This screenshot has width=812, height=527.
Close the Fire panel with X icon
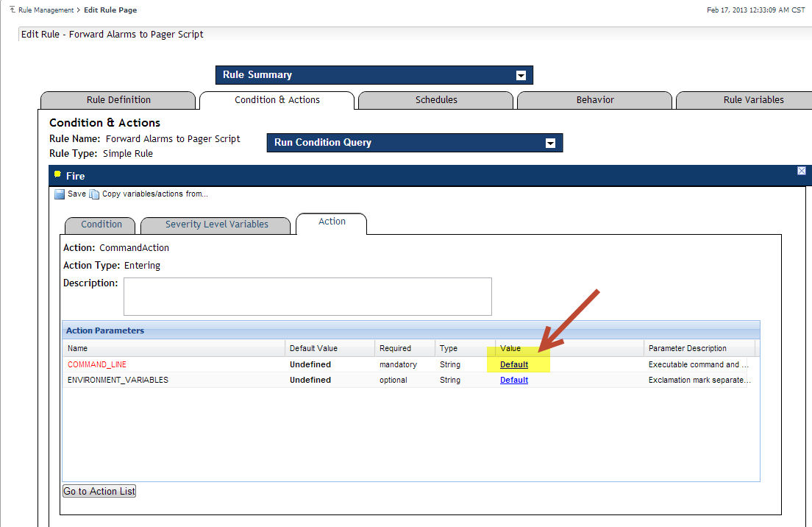(x=801, y=171)
